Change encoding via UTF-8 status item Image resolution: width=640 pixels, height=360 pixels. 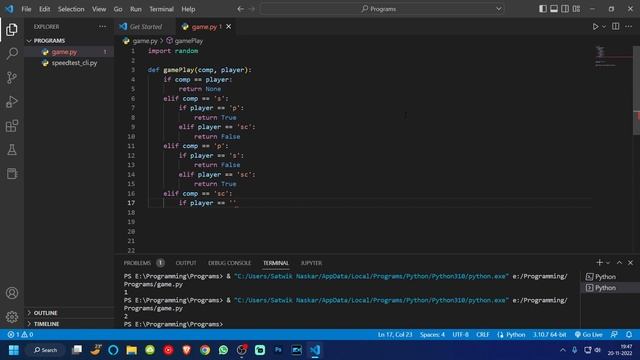[460, 335]
